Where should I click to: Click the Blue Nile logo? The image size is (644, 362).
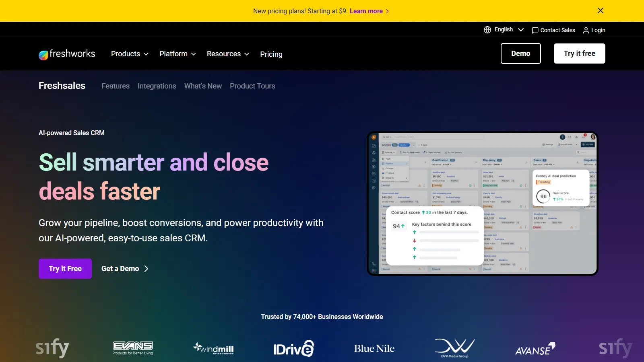point(374,349)
